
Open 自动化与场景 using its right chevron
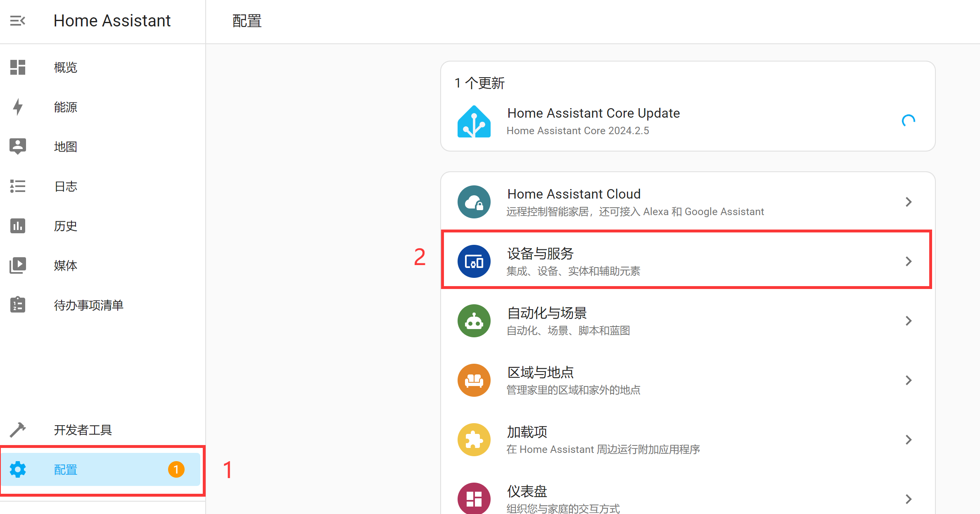[x=909, y=321]
